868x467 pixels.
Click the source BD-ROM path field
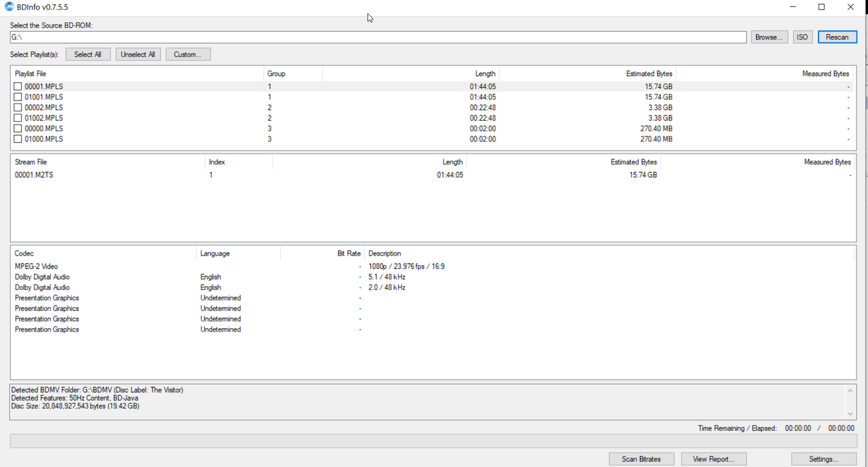[378, 37]
